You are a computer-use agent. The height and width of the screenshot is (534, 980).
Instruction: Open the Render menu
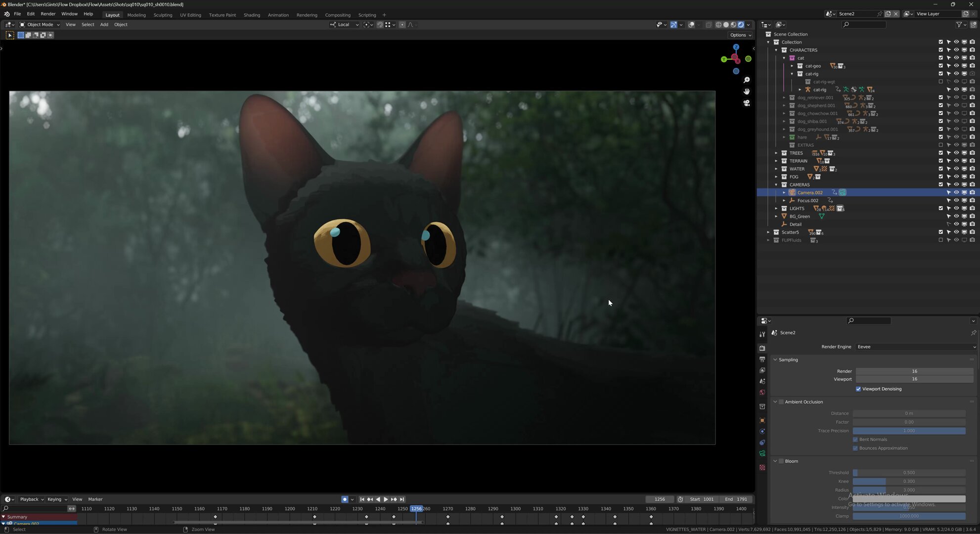pos(48,14)
